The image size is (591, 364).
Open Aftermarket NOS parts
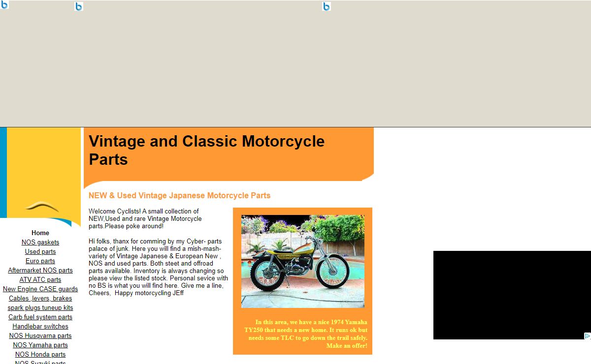(40, 271)
